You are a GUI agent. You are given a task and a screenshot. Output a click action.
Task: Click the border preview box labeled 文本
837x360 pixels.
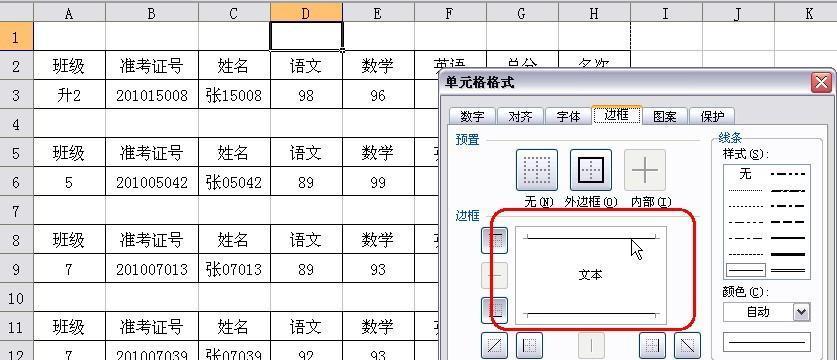[591, 275]
